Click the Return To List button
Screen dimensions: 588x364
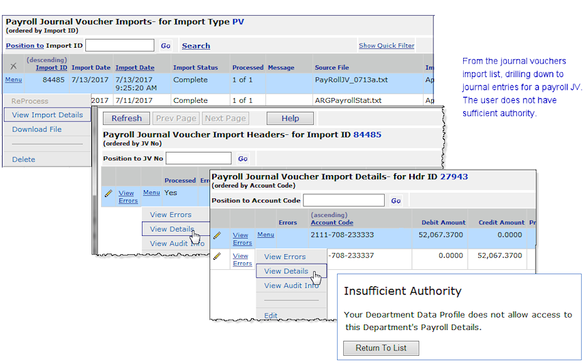coord(381,348)
